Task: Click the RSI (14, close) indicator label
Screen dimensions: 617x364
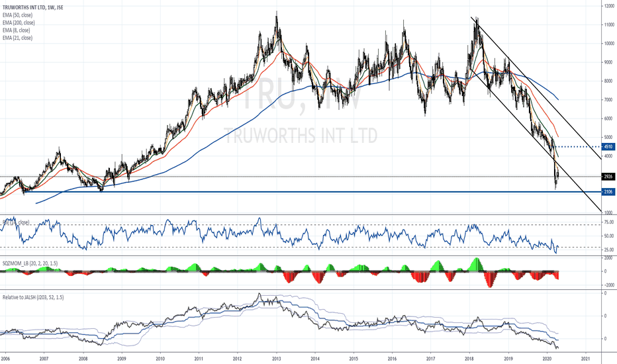Action: click(16, 222)
